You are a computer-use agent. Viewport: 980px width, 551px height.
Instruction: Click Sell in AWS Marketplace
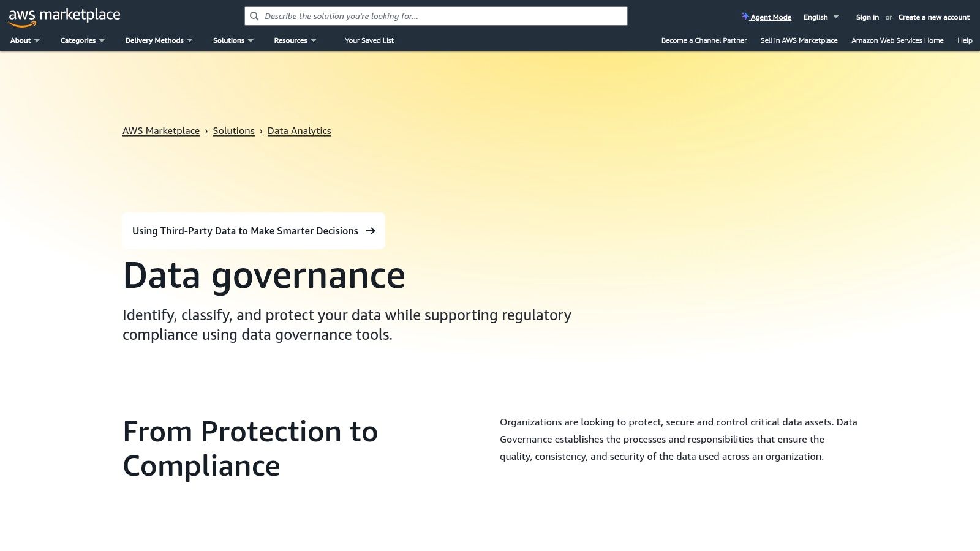click(x=799, y=40)
